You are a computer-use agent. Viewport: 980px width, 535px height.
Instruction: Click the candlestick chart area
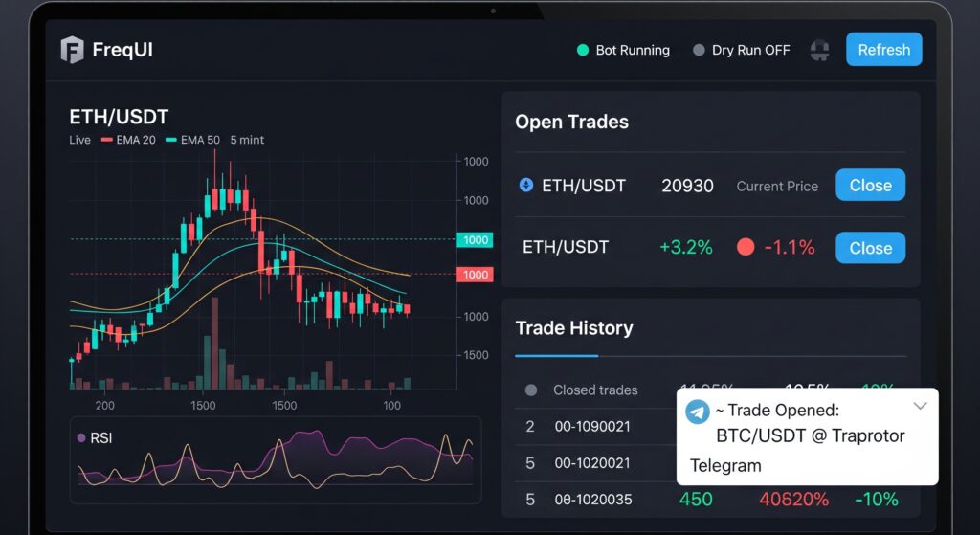pyautogui.click(x=262, y=272)
